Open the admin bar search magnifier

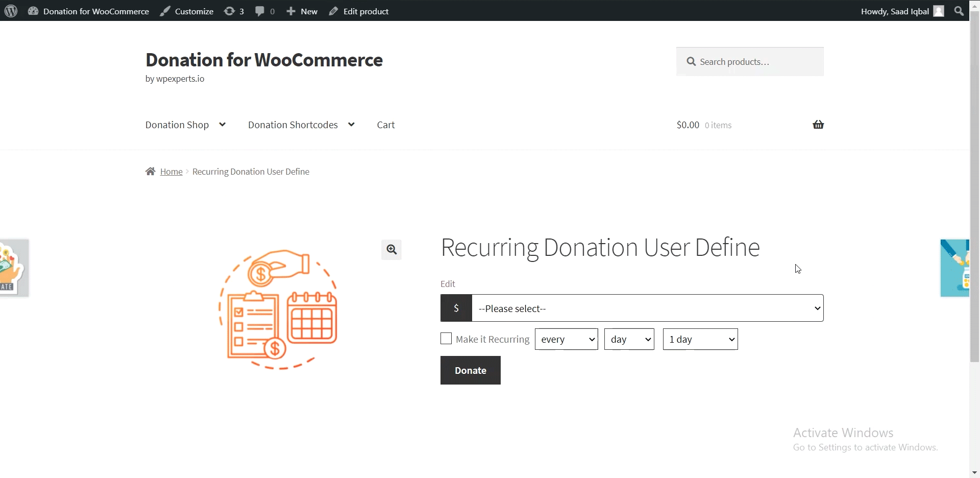point(959,11)
